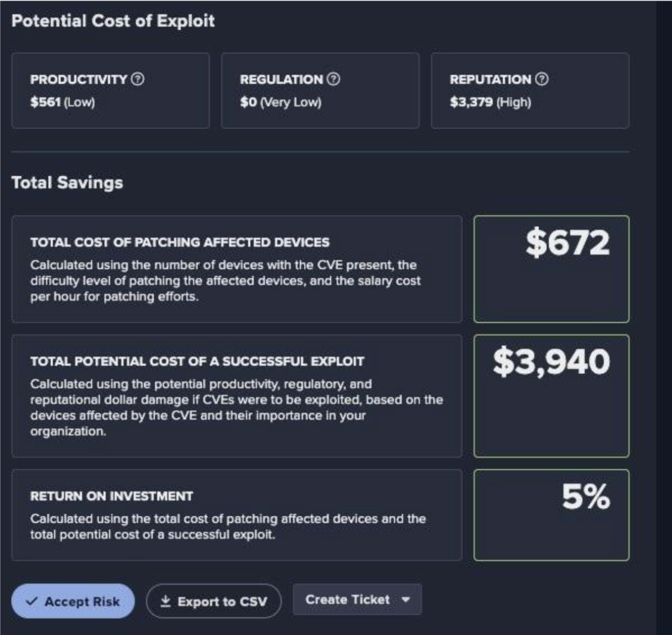Expand the Productivity cost card
The height and width of the screenshot is (635, 672).
coord(111,91)
